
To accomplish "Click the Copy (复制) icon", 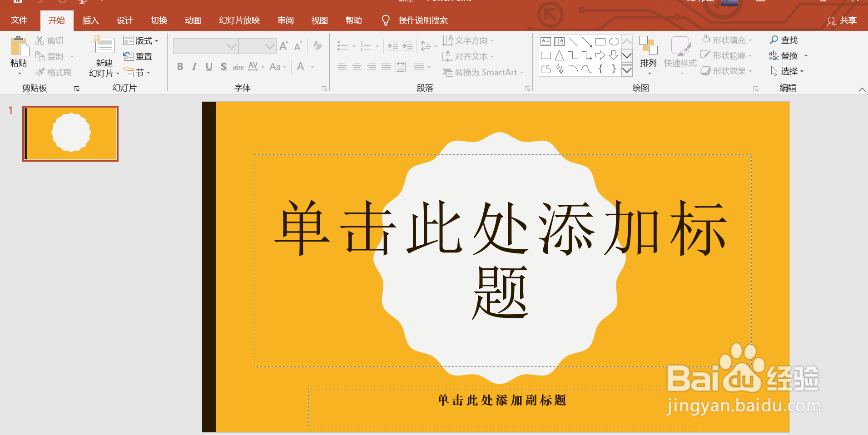I will coord(40,56).
